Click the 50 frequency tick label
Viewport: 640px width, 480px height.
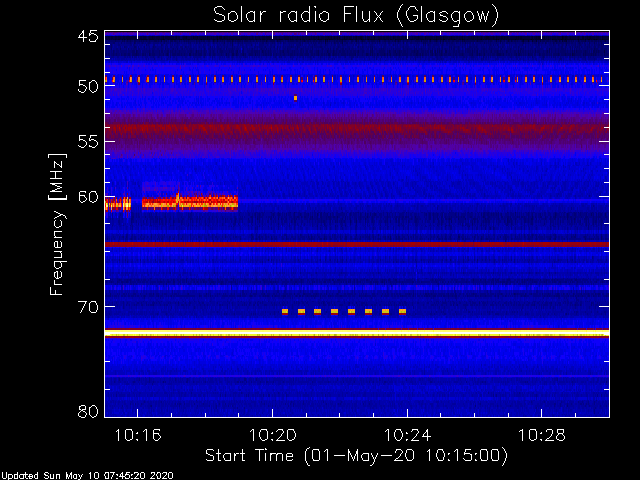88,87
